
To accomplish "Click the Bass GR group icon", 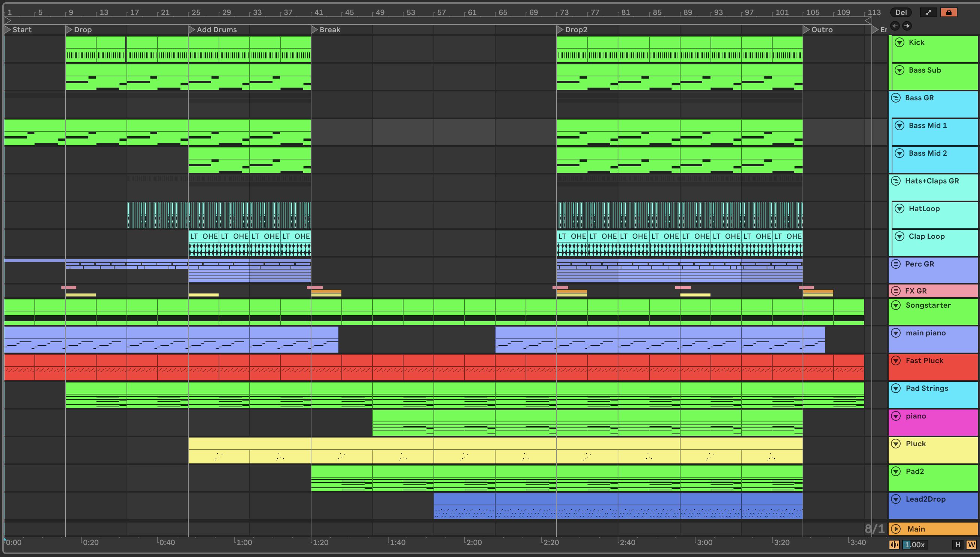I will tap(896, 98).
